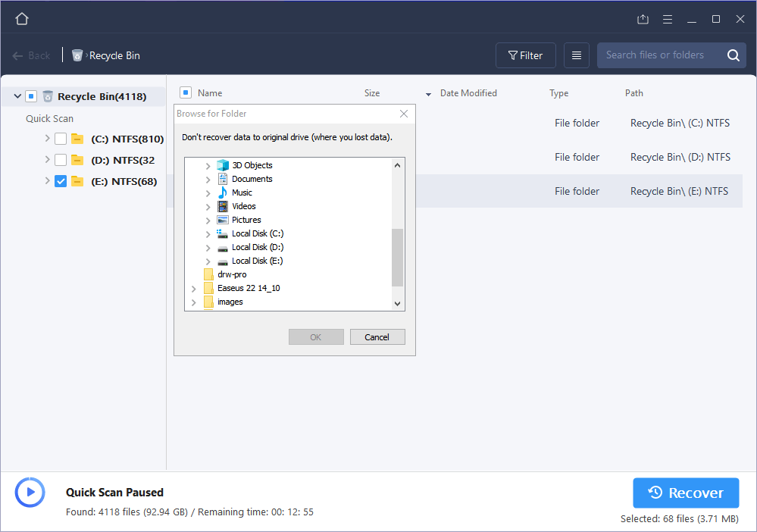Screen dimensions: 757x532
Task: Click the folder tree scroll-up arrow
Action: click(x=397, y=165)
